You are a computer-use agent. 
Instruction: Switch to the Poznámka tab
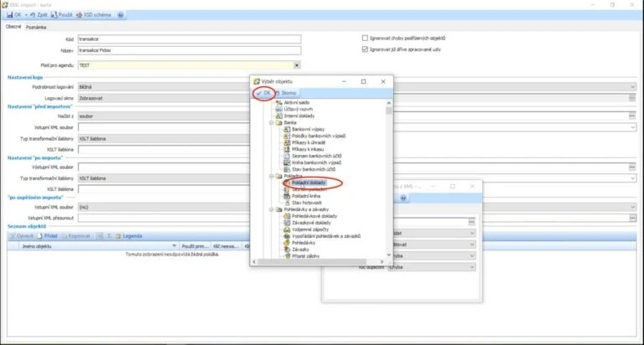click(36, 27)
